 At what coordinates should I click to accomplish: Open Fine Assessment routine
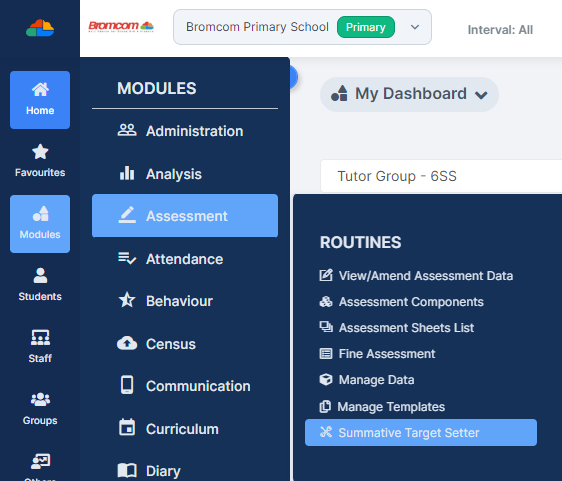pos(377,354)
